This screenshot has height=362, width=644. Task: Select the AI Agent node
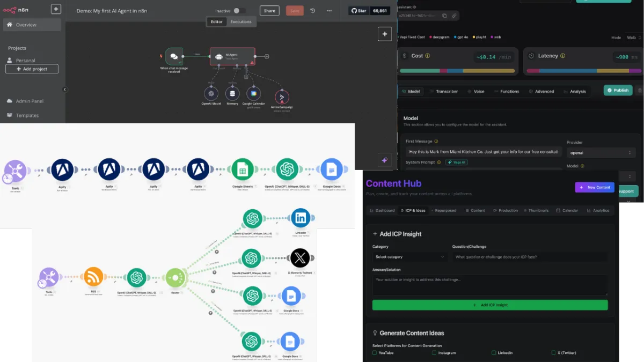pyautogui.click(x=232, y=56)
